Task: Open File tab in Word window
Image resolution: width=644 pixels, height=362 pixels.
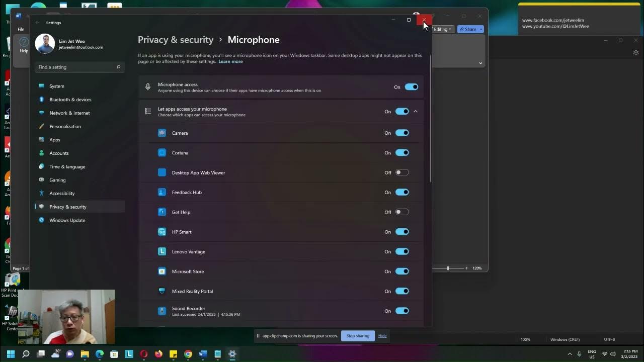Action: tap(21, 29)
